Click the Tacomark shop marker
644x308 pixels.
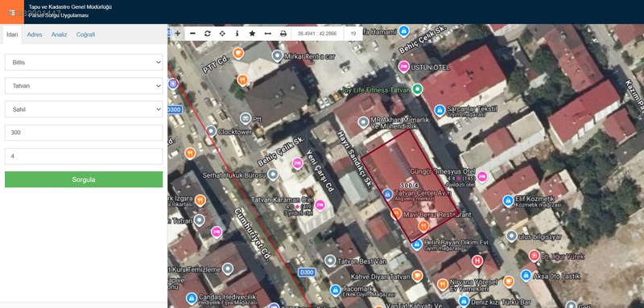point(335,290)
